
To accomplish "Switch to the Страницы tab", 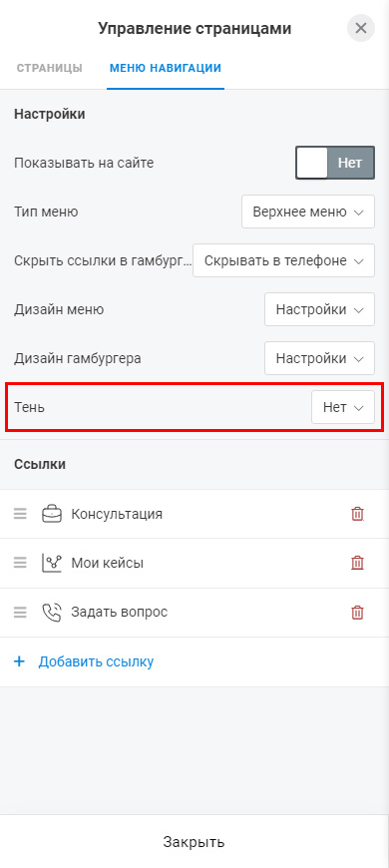I will (x=49, y=68).
